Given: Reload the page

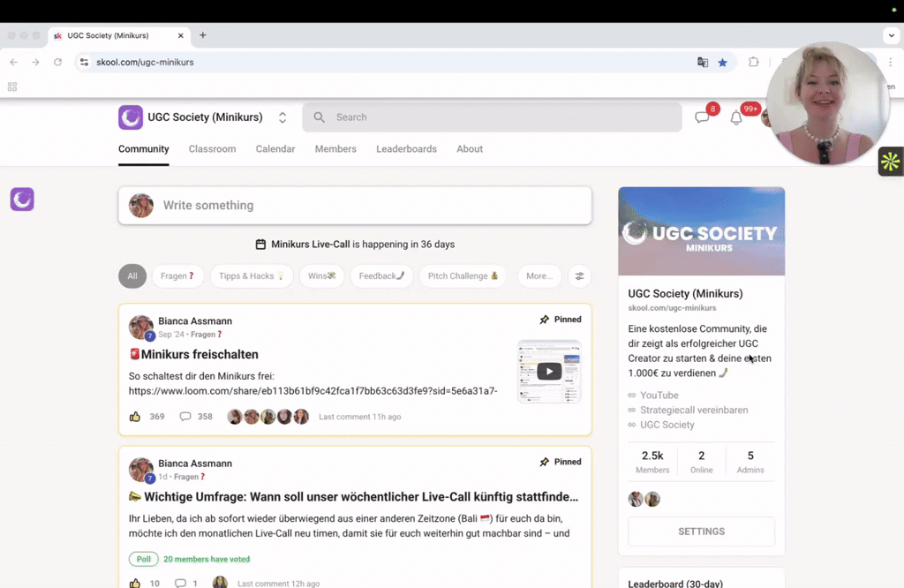Looking at the screenshot, I should (x=57, y=62).
